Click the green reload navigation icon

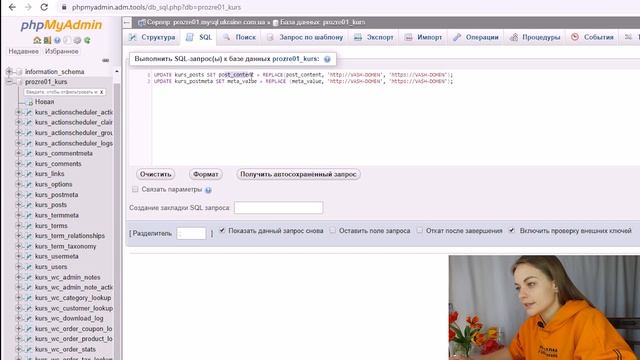(87, 40)
